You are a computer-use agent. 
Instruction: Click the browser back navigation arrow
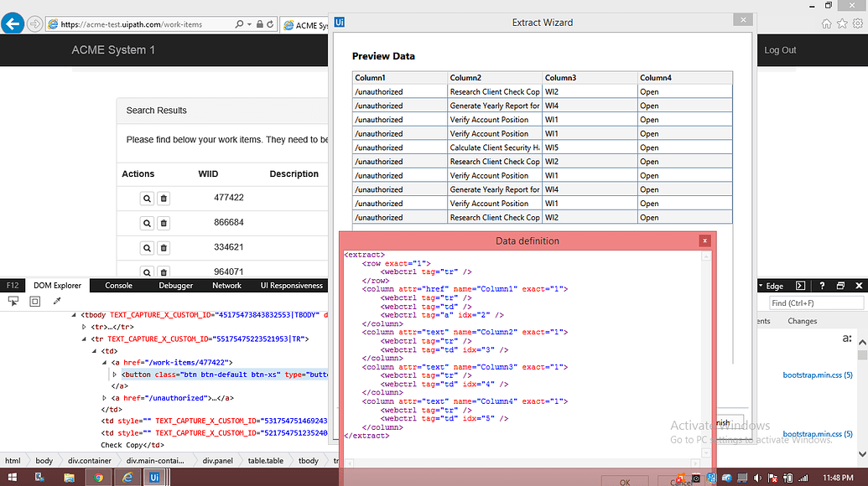click(12, 23)
